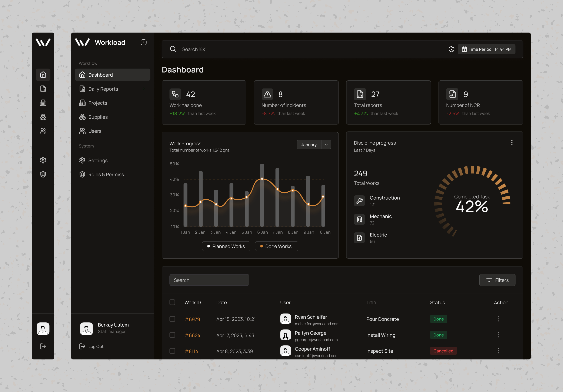
Task: Toggle the Planned Works legend
Action: click(x=226, y=246)
